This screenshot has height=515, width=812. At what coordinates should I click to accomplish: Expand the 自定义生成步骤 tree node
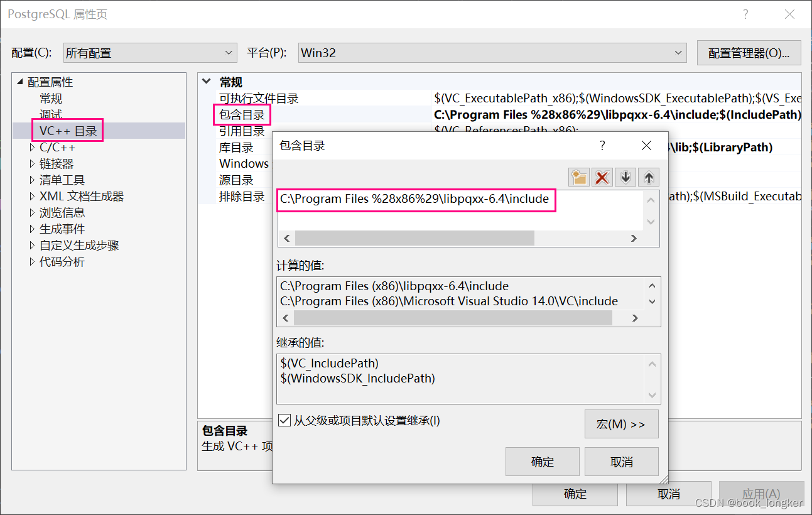click(x=33, y=245)
